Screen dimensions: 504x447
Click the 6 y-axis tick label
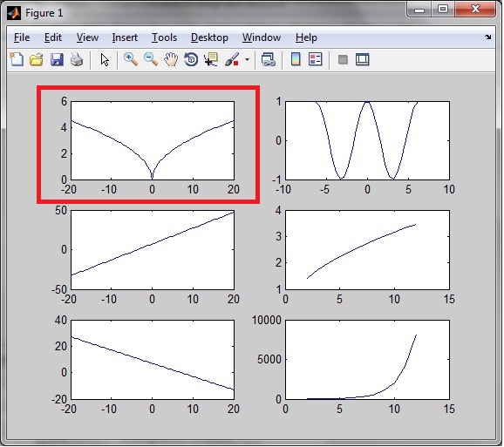coord(64,101)
